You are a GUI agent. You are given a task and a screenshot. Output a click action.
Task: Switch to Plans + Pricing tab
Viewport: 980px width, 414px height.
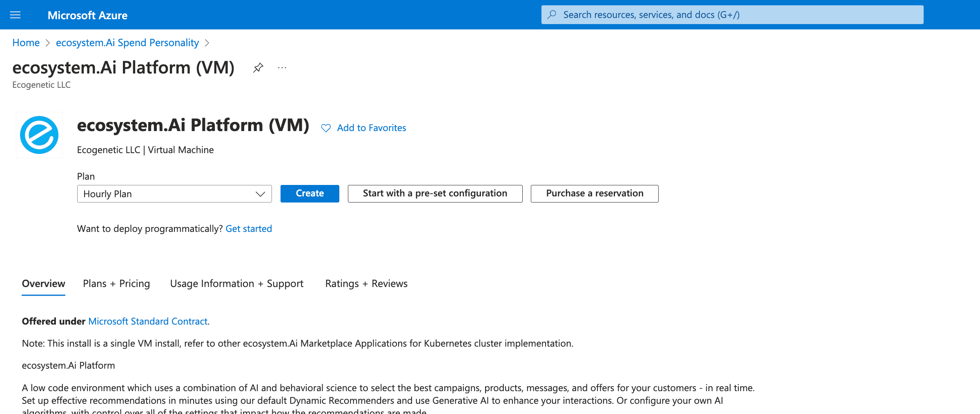tap(116, 283)
